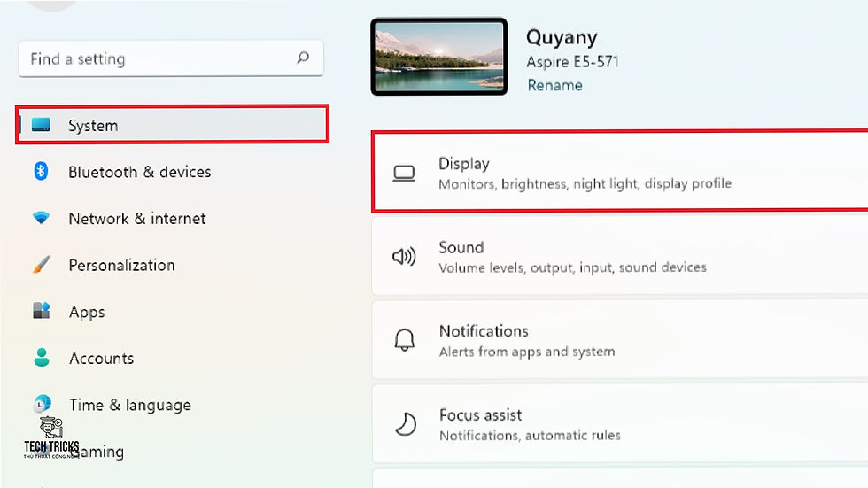
Task: Click the Accounts person icon
Action: [x=42, y=358]
